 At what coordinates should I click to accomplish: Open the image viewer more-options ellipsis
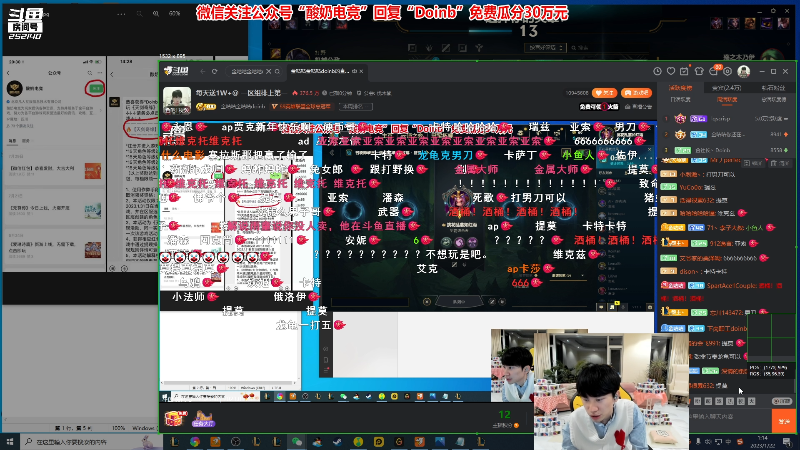click(121, 14)
